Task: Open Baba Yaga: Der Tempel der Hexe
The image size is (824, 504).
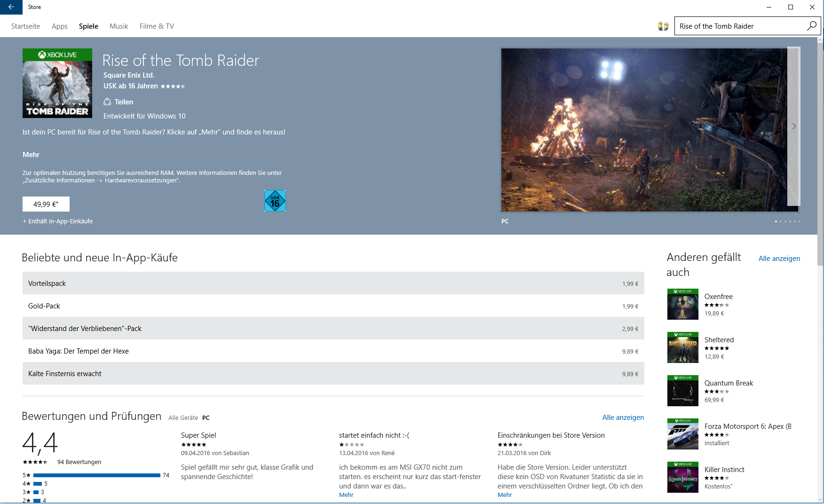Action: click(333, 351)
